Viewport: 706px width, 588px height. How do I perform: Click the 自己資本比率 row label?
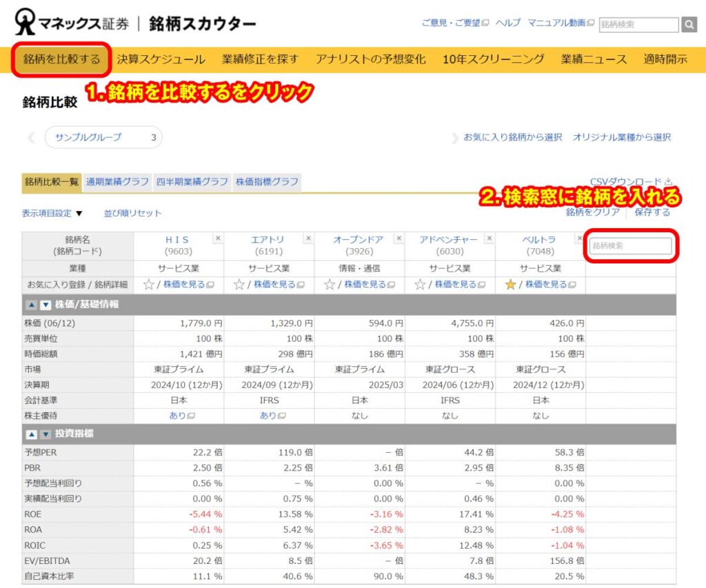click(49, 576)
